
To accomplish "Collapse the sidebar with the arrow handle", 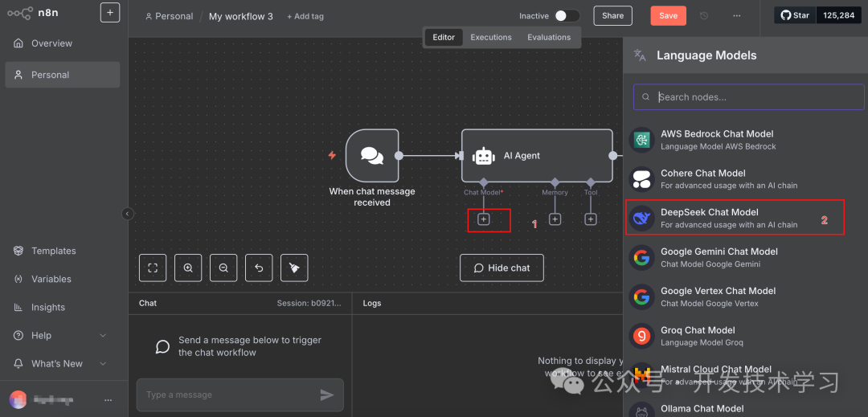I will (128, 214).
